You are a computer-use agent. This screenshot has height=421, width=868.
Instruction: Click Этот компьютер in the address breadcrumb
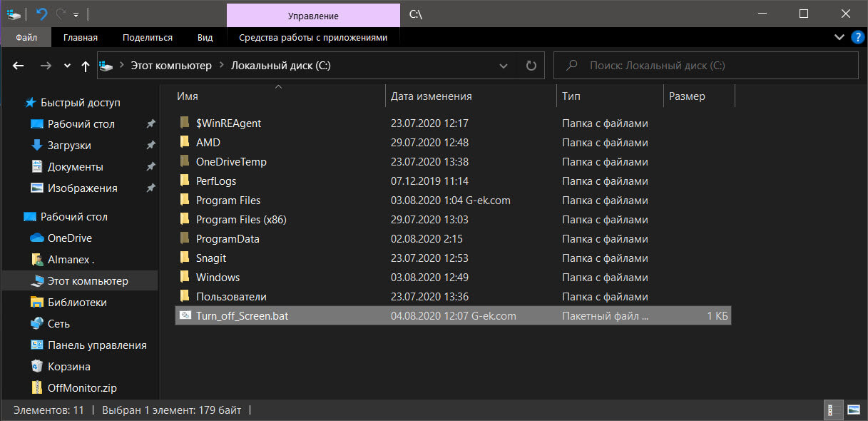pos(170,66)
